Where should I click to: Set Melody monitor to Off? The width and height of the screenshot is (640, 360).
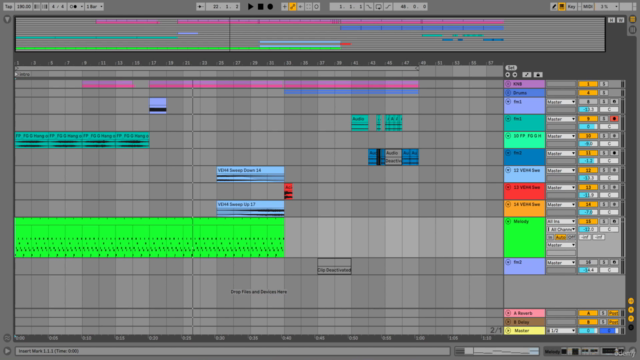click(571, 237)
